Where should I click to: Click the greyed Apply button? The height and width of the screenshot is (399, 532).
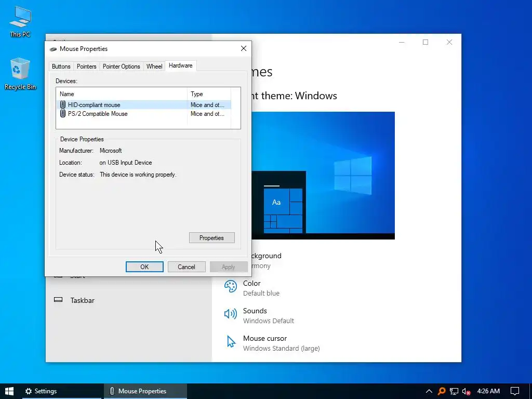229,267
